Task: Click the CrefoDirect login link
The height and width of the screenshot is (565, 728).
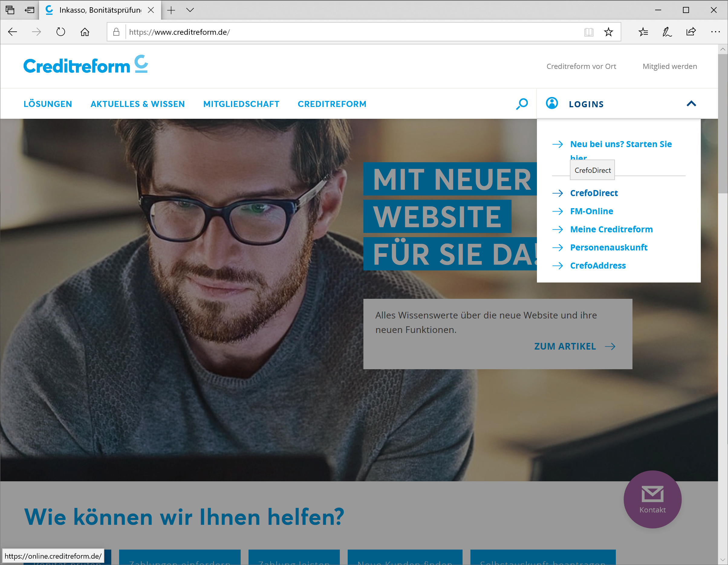Action: 594,193
